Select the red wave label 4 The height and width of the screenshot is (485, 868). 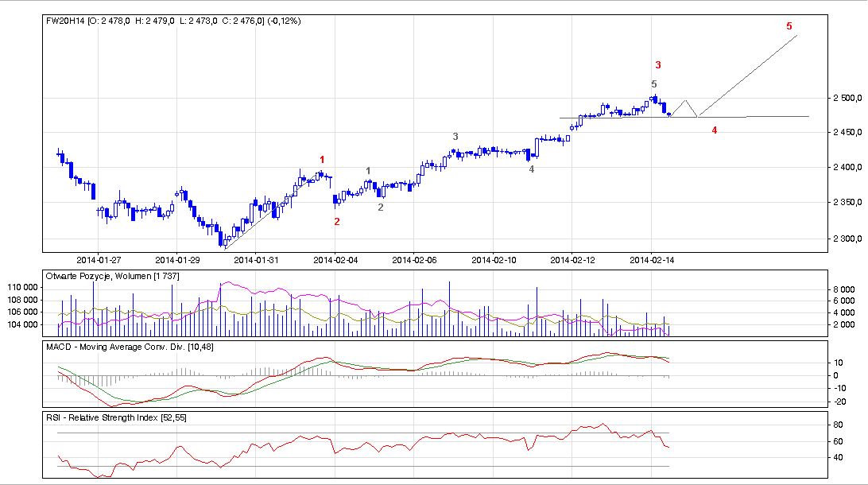click(715, 130)
